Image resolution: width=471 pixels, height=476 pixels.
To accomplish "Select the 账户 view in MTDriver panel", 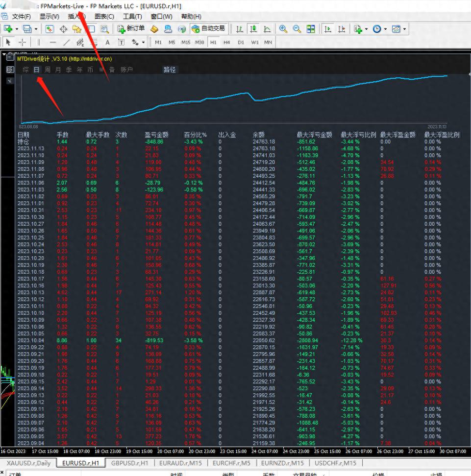I will tap(126, 70).
